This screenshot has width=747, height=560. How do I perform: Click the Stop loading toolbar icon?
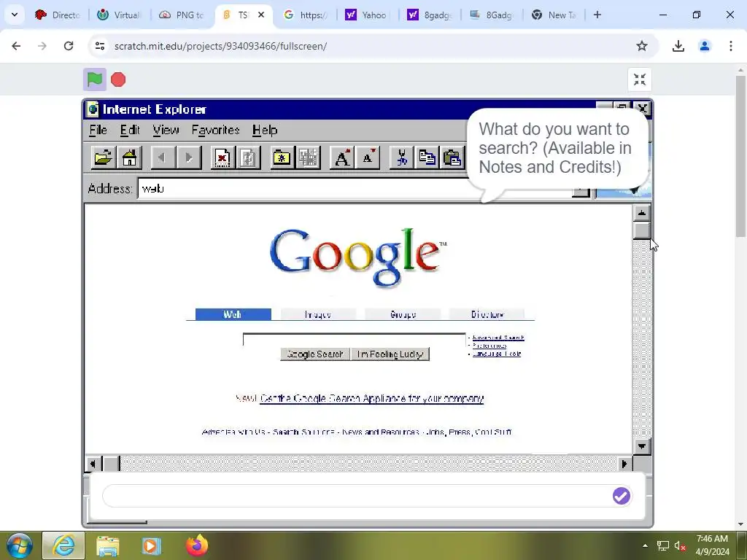click(x=222, y=157)
